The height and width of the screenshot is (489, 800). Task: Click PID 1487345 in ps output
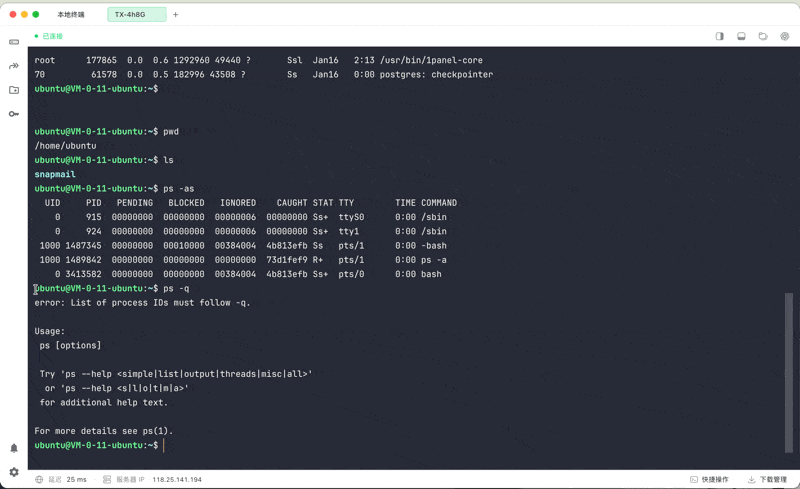(83, 246)
